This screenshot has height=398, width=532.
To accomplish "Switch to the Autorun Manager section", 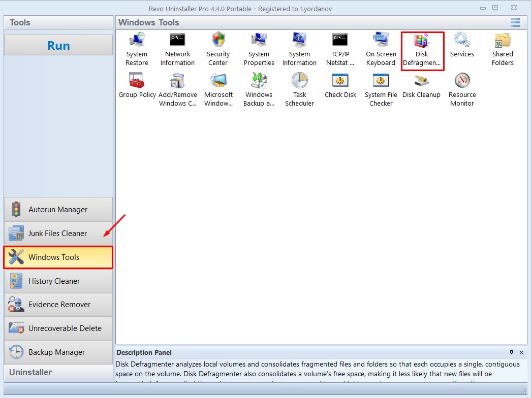I will (58, 209).
